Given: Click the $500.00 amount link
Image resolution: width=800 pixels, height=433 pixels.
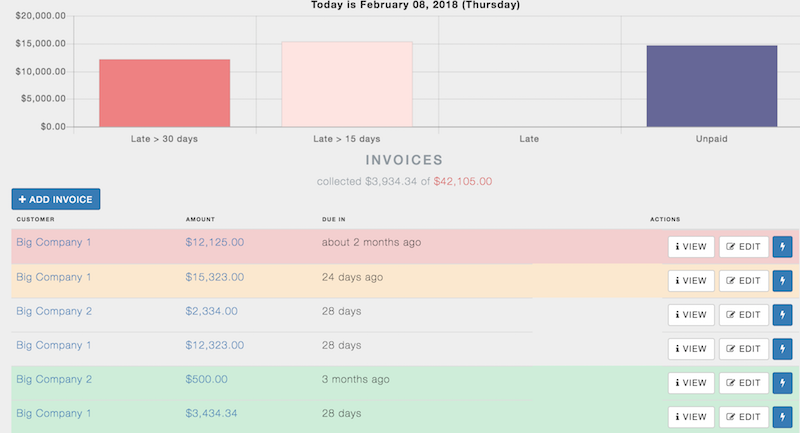Looking at the screenshot, I should 206,379.
